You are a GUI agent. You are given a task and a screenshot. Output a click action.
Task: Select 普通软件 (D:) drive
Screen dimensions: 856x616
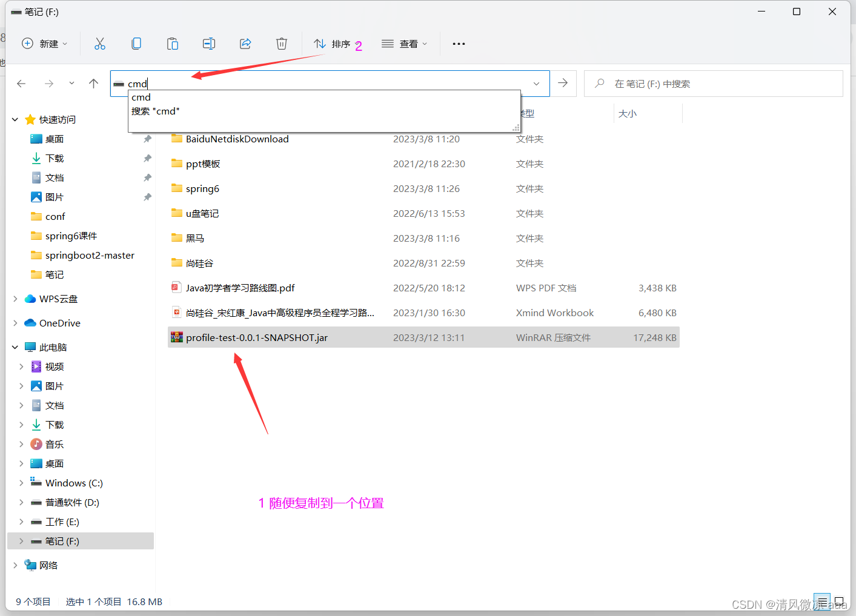[x=72, y=502]
